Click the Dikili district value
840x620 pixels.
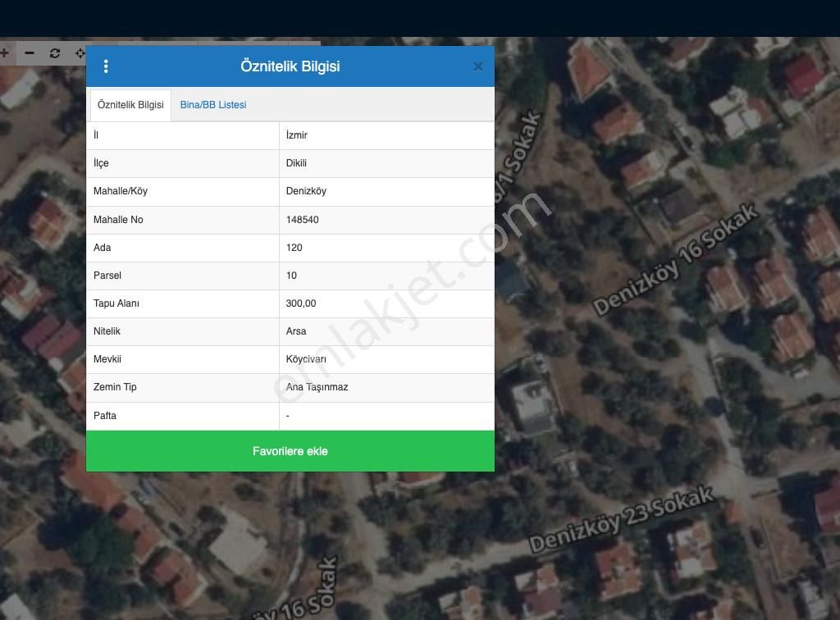click(x=296, y=163)
